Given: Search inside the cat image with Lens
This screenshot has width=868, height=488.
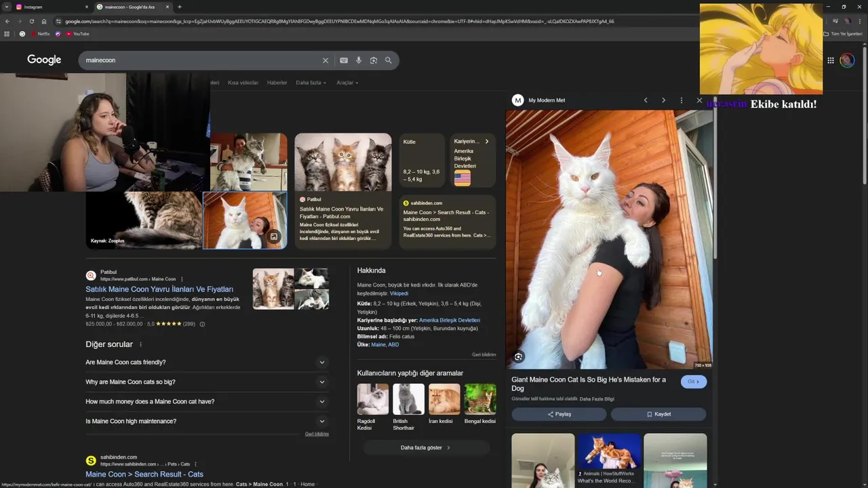Looking at the screenshot, I should pyautogui.click(x=519, y=357).
